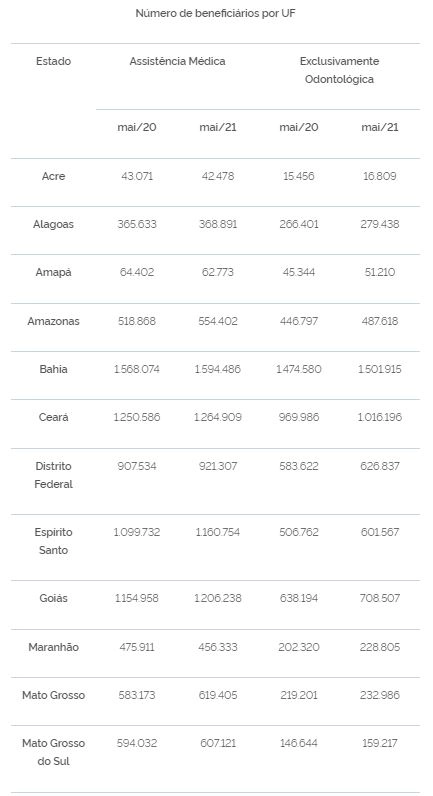
Task: Click the table title 'Número de beneficiários por UF'
Action: click(x=215, y=14)
